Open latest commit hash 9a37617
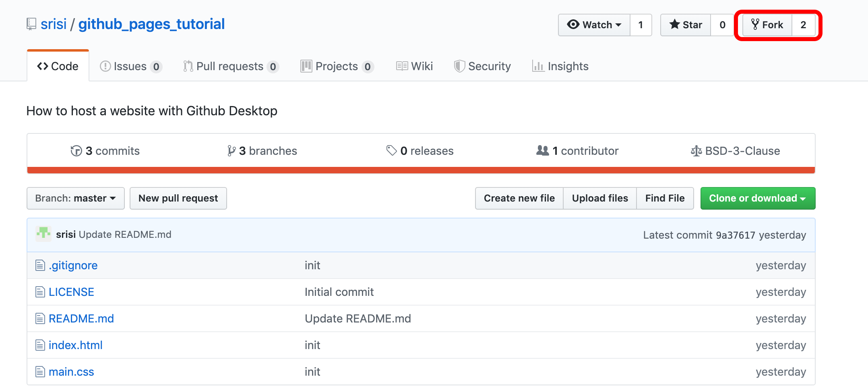This screenshot has width=868, height=391. pos(736,235)
